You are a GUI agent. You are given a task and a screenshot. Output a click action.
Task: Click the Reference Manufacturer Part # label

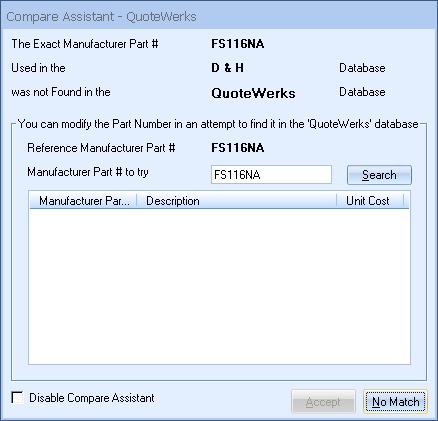101,148
